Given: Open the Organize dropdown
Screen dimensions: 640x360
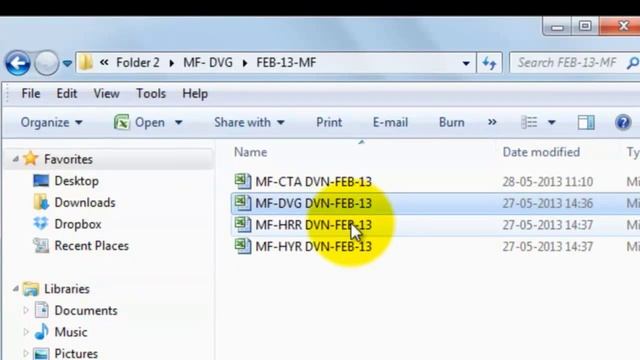Looking at the screenshot, I should click(x=52, y=122).
